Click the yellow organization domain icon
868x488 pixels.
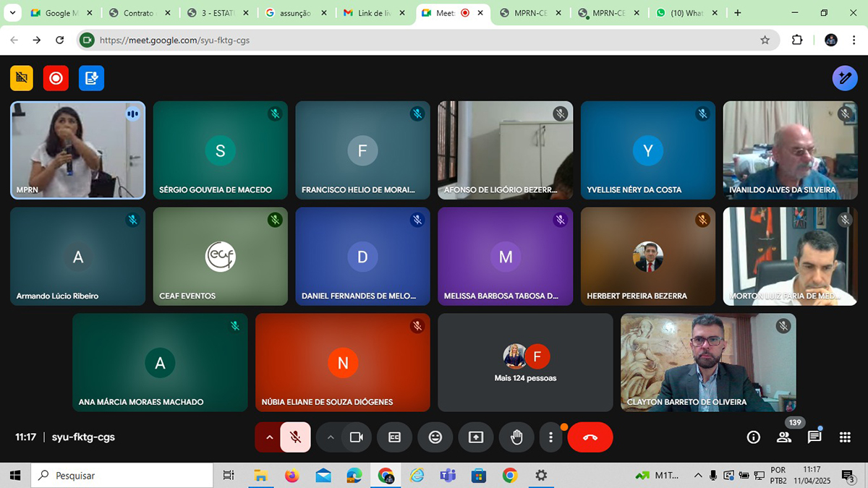click(22, 78)
